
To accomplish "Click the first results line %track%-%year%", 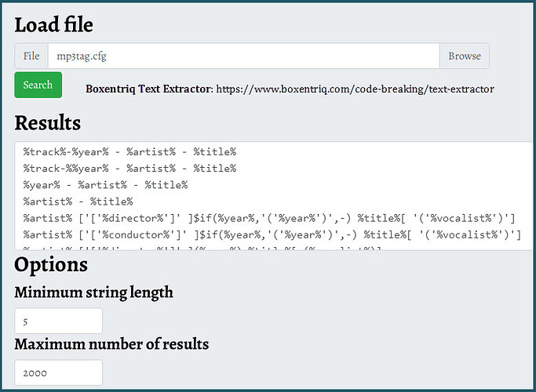I will tap(129, 152).
